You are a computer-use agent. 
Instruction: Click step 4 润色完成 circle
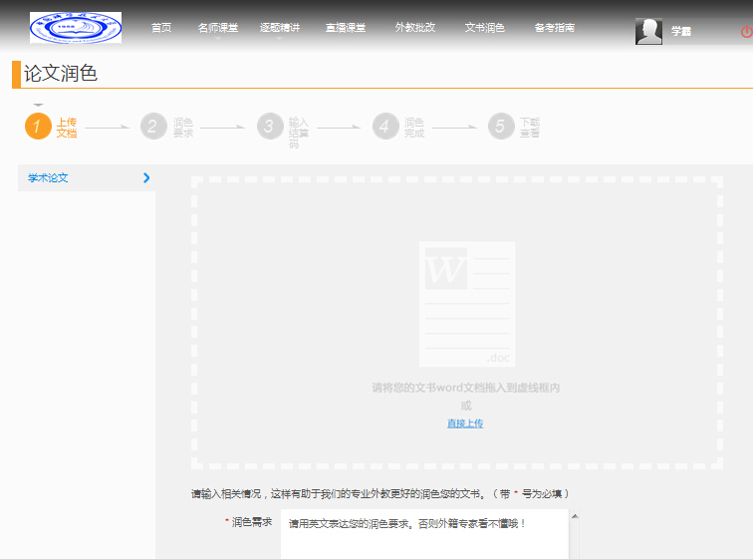pyautogui.click(x=385, y=127)
